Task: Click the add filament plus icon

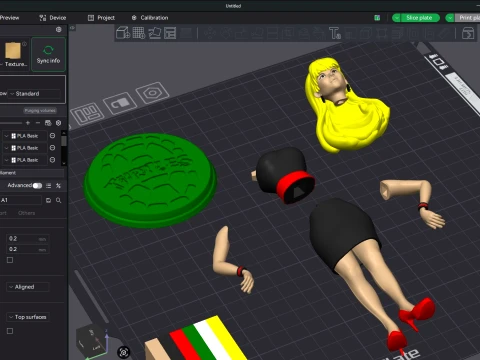Action: (28, 123)
